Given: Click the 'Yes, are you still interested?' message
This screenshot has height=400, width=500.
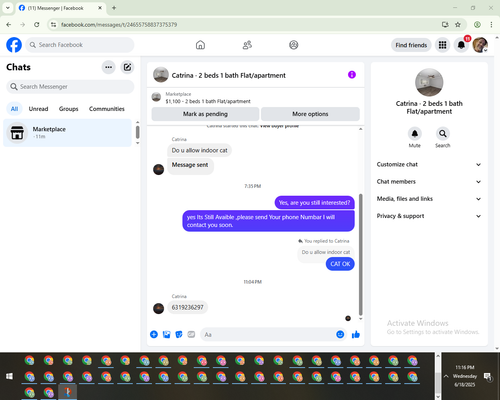Looking at the screenshot, I should click(x=314, y=203).
